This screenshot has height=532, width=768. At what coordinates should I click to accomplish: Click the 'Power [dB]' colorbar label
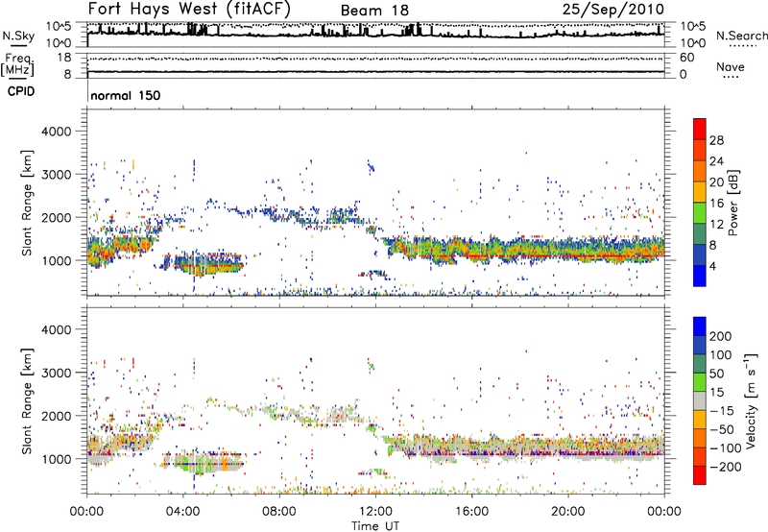732,203
